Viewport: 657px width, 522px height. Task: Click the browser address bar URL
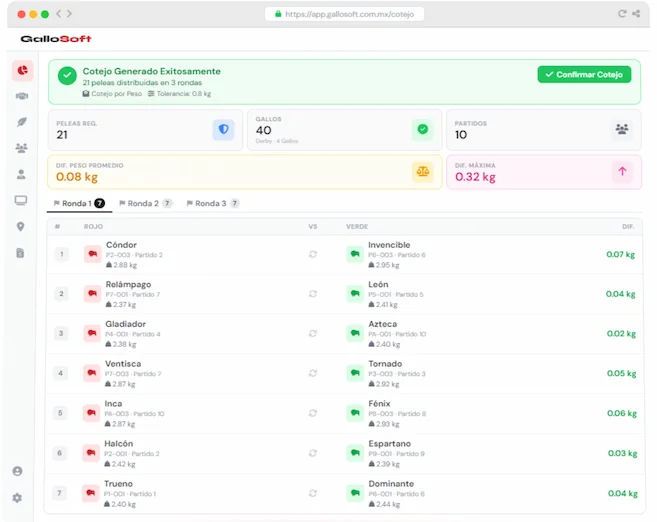click(344, 14)
